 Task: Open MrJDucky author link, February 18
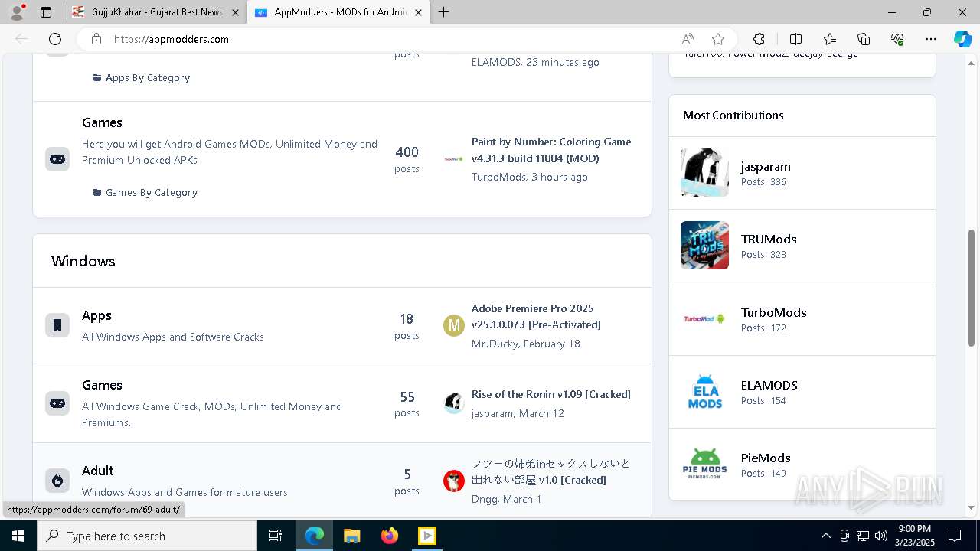point(495,344)
